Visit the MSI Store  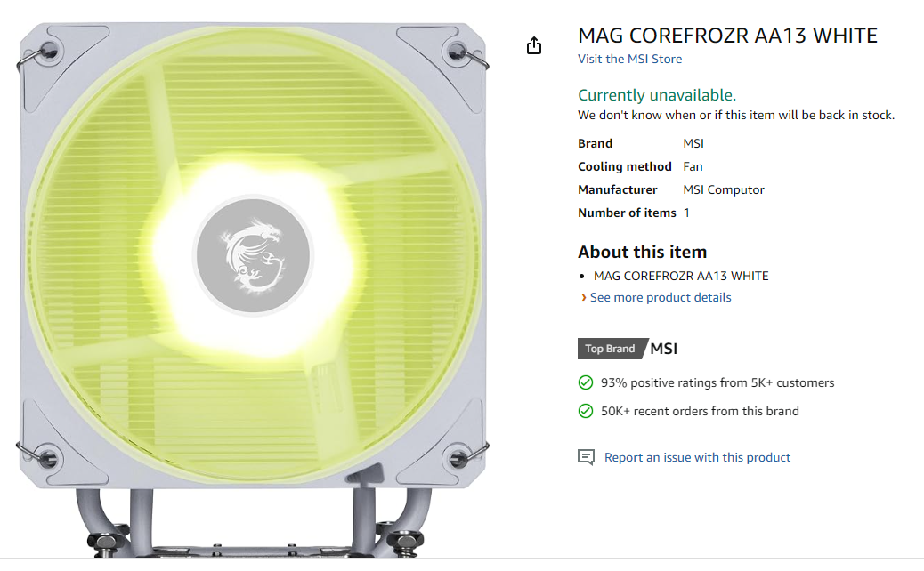click(x=629, y=59)
